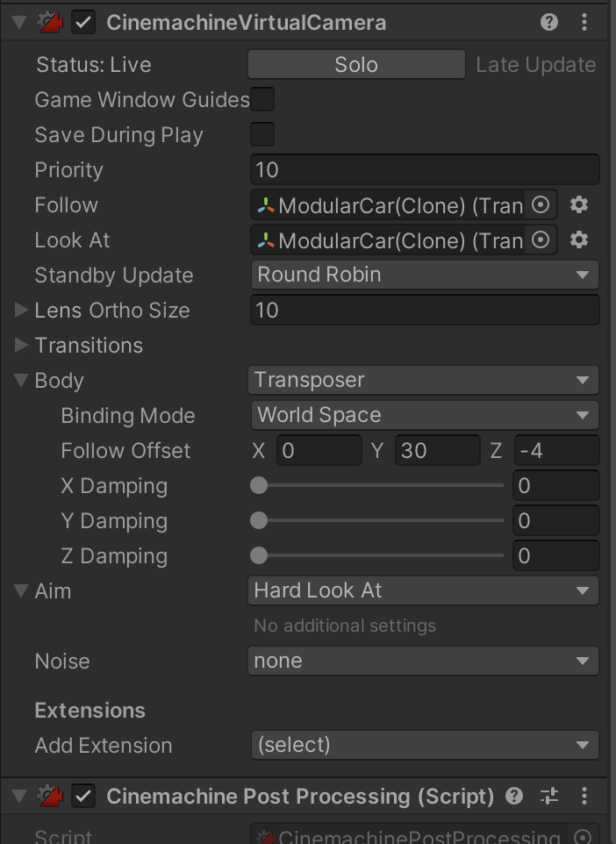Open the Cinemachine Post Processing help
This screenshot has width=616, height=844.
point(514,796)
